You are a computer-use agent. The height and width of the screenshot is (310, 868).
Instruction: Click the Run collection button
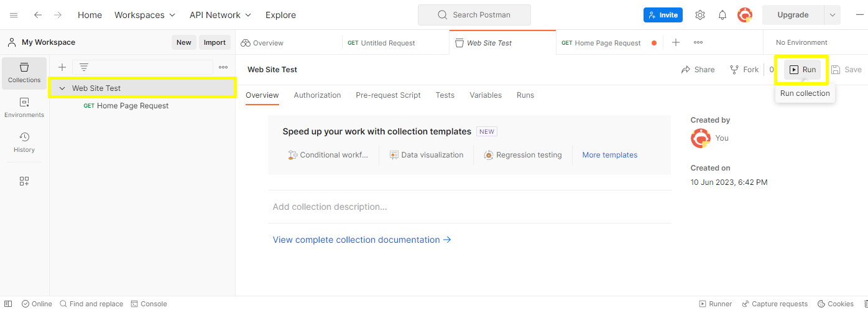pos(802,70)
